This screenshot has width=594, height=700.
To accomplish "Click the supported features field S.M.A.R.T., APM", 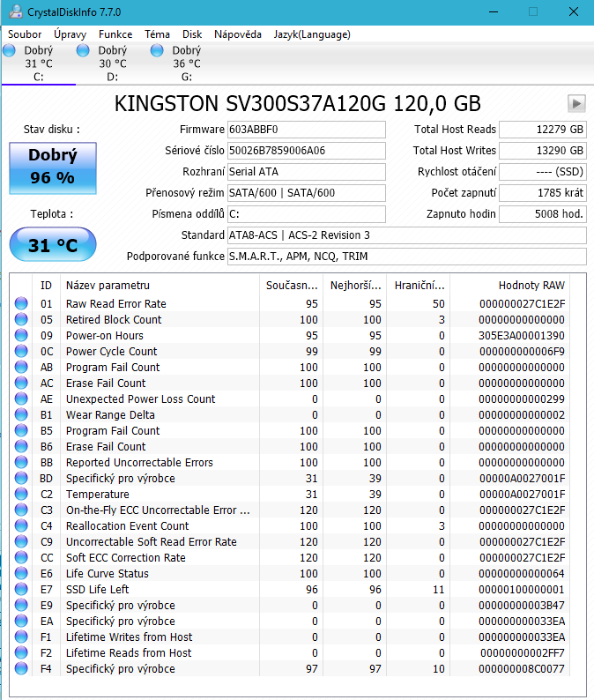I will coord(407,257).
